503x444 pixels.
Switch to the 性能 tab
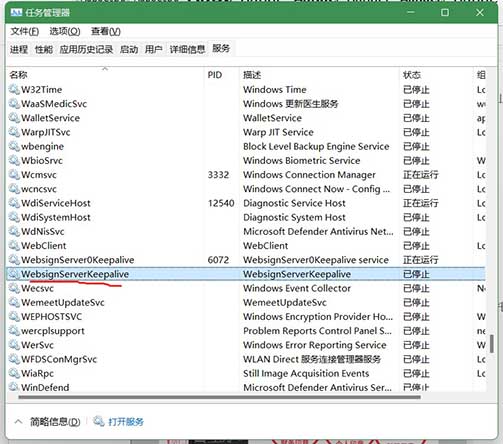(44, 50)
